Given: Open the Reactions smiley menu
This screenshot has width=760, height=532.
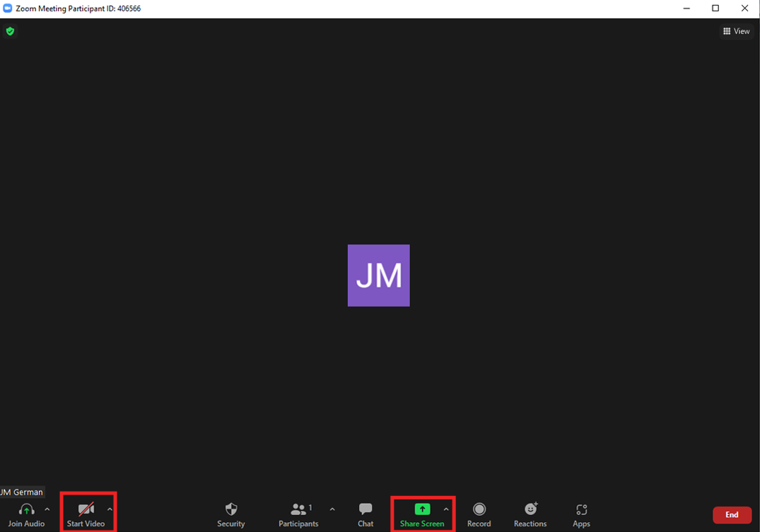Looking at the screenshot, I should click(530, 515).
